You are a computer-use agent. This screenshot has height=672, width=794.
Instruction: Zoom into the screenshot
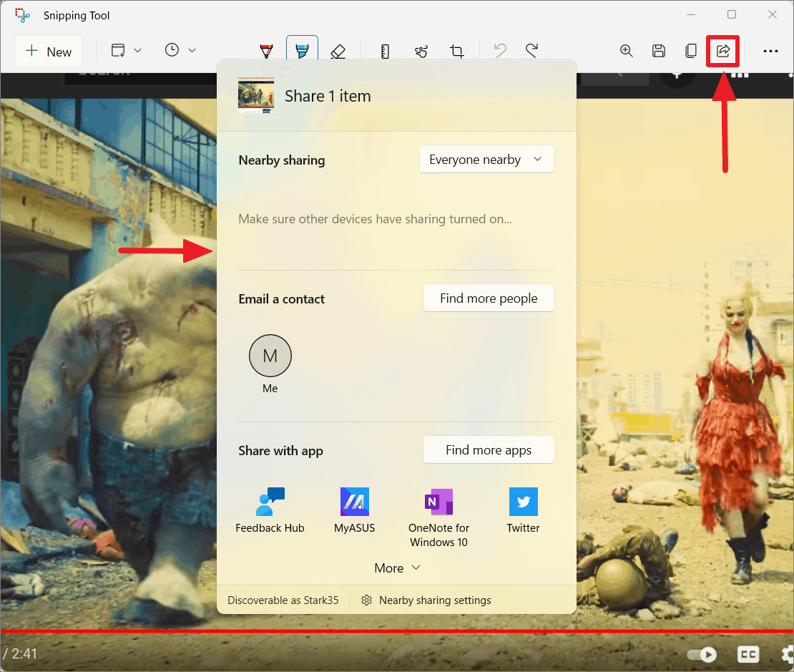tap(626, 50)
